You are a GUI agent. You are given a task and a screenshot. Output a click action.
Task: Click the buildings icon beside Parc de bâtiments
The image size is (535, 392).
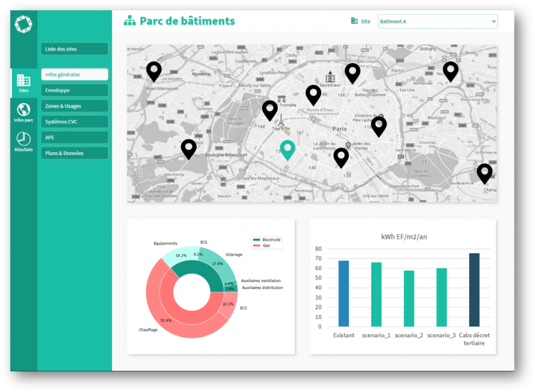pos(129,21)
